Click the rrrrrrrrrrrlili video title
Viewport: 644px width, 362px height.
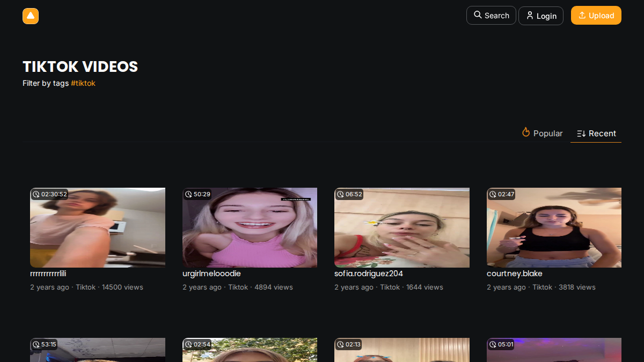[x=48, y=274]
